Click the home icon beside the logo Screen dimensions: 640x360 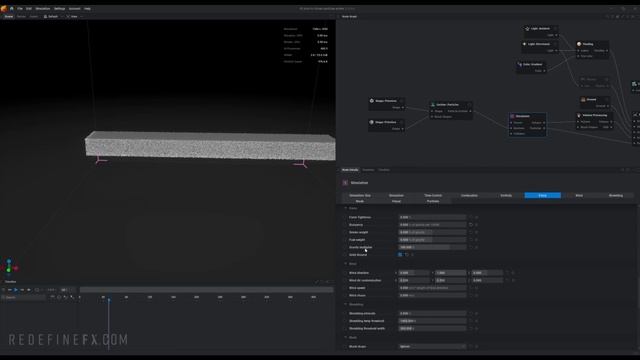tap(12, 9)
